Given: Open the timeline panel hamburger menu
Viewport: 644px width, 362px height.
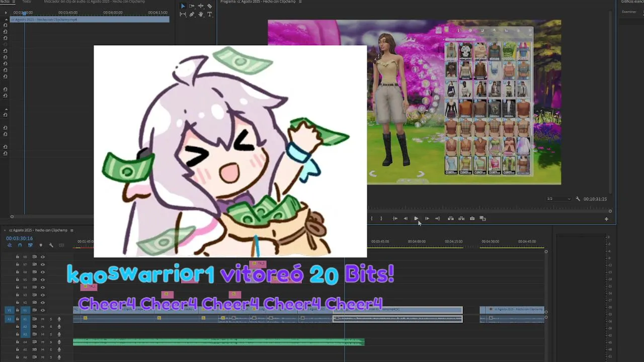Looking at the screenshot, I should pyautogui.click(x=71, y=230).
